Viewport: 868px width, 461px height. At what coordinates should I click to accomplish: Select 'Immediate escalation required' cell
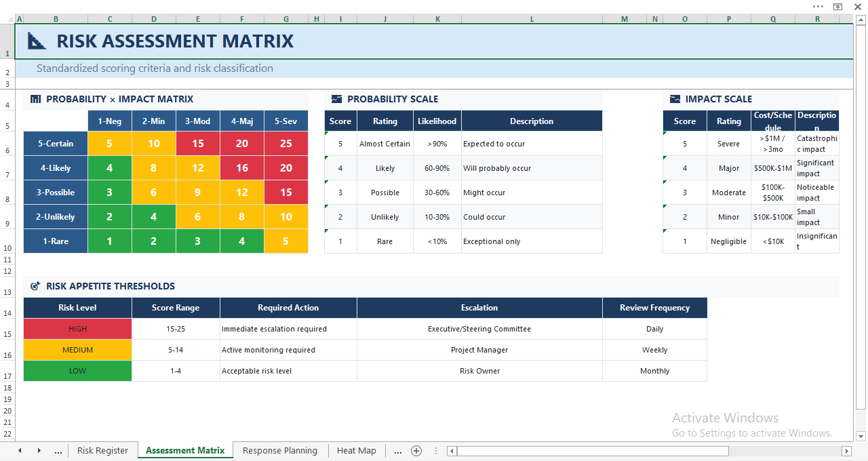pyautogui.click(x=288, y=329)
